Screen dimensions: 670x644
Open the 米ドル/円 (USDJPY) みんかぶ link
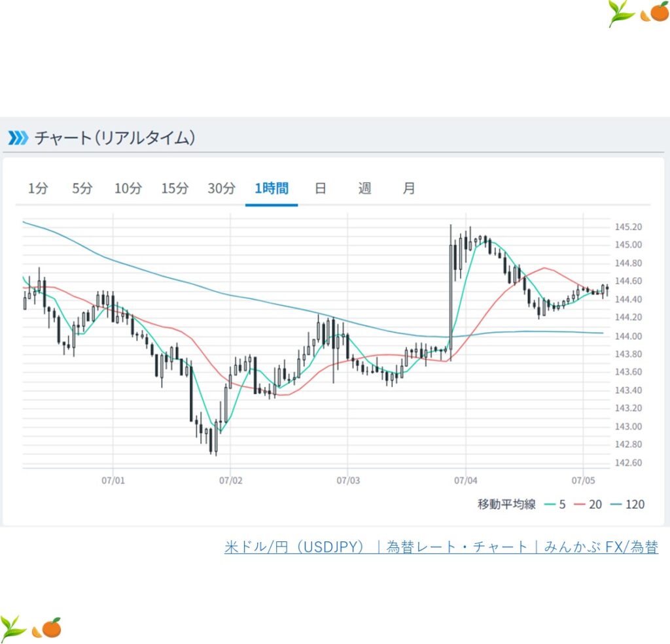pos(441,547)
